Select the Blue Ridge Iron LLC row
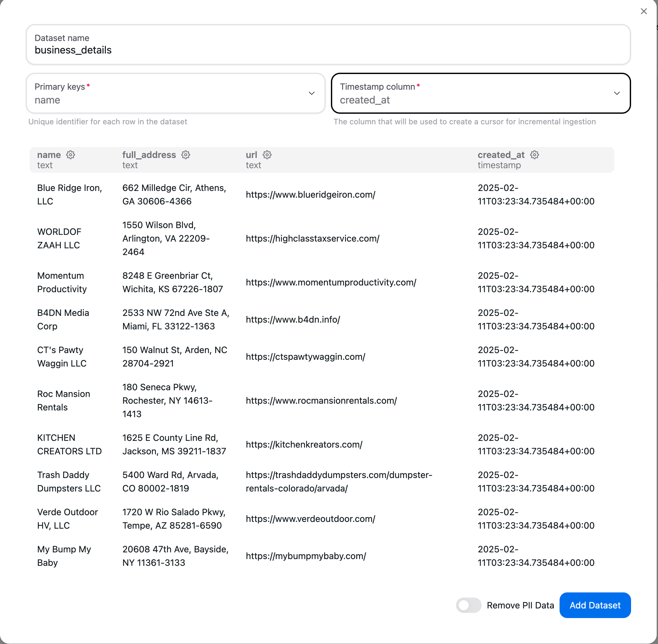 click(69, 194)
